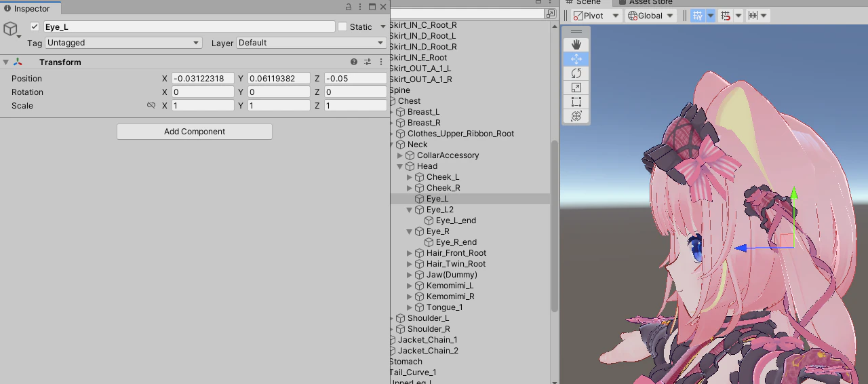The width and height of the screenshot is (868, 384).
Task: Click the tools overlay drag handle
Action: (576, 31)
